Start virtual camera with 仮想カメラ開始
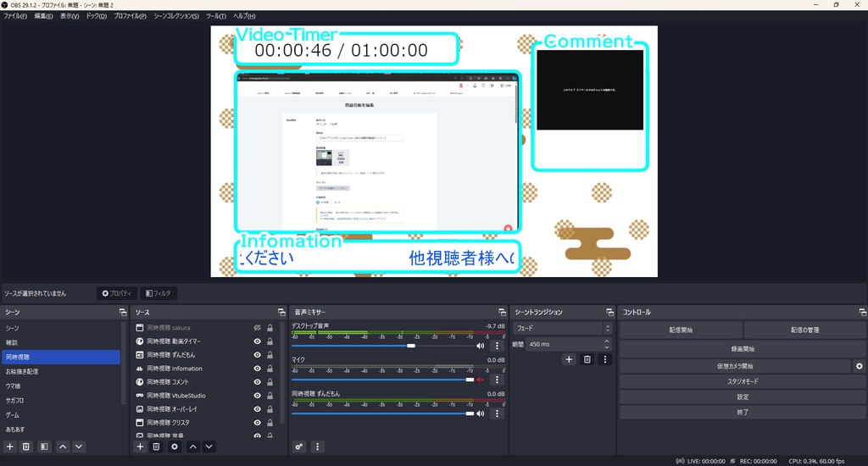The width and height of the screenshot is (868, 466). (735, 366)
